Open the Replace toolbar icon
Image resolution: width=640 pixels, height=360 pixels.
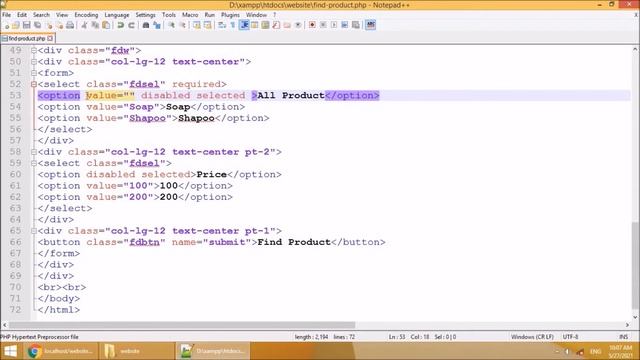pyautogui.click(x=157, y=25)
